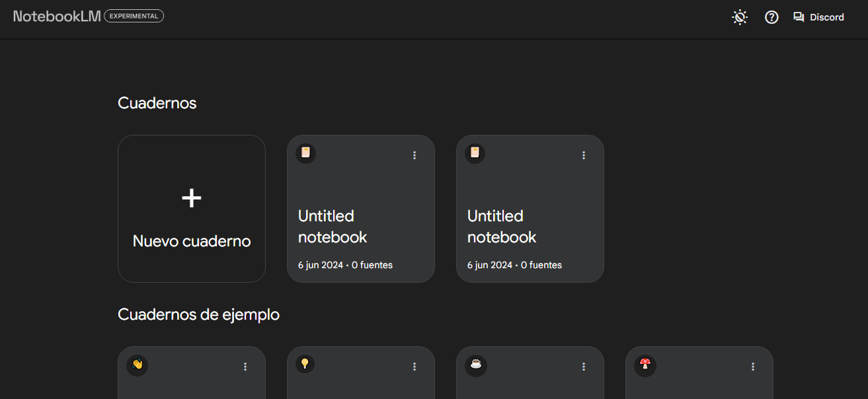Click the plus icon for new notebook
Screen dimensions: 868x399
(x=192, y=198)
